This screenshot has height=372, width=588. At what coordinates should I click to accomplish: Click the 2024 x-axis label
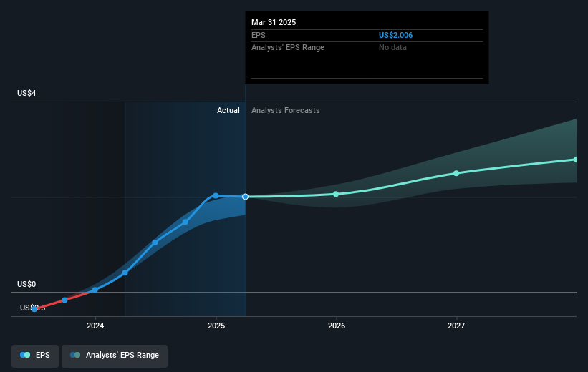click(95, 325)
